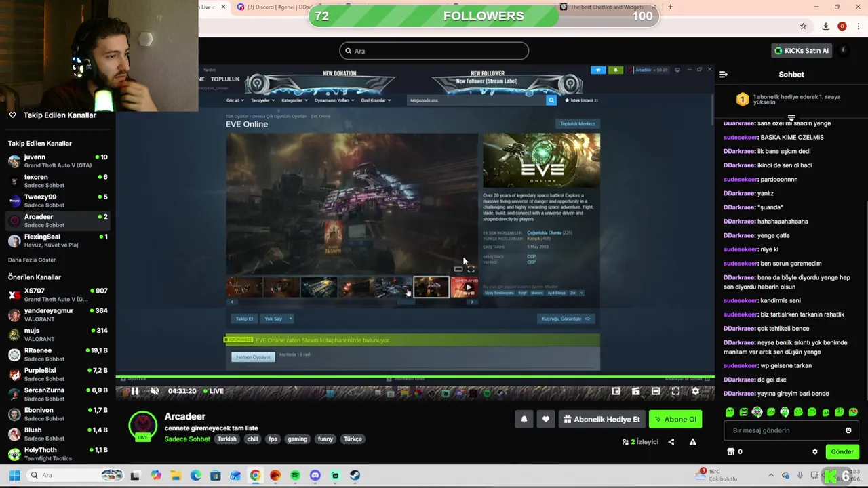Click Gönder send button
This screenshot has width=868, height=488.
click(842, 451)
